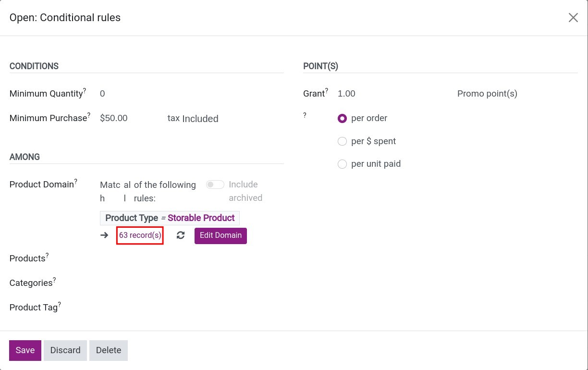Viewport: 588px width, 370px height.
Task: Click the help mark next to Grant
Action: pos(327,90)
